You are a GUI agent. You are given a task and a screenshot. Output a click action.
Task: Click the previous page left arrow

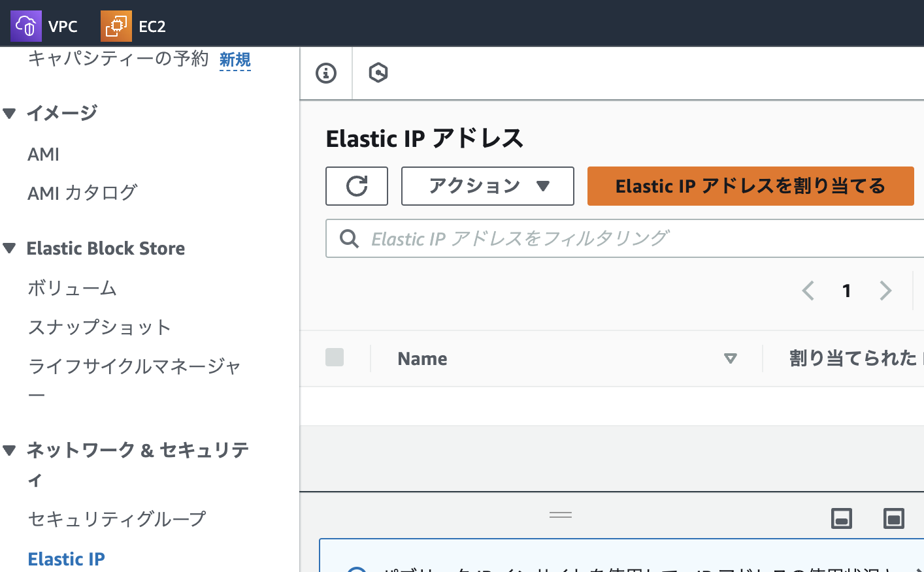click(x=808, y=291)
